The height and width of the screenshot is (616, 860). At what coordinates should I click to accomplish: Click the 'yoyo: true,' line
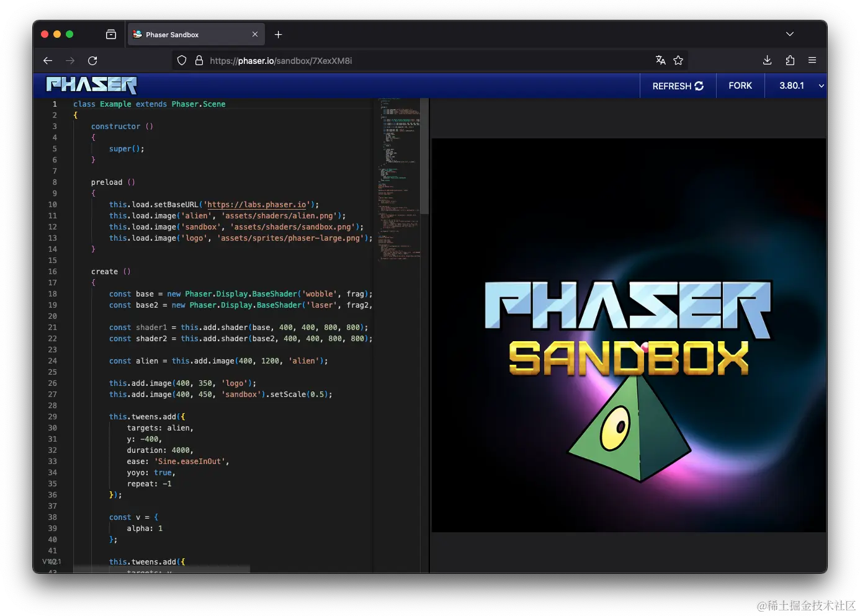click(151, 473)
